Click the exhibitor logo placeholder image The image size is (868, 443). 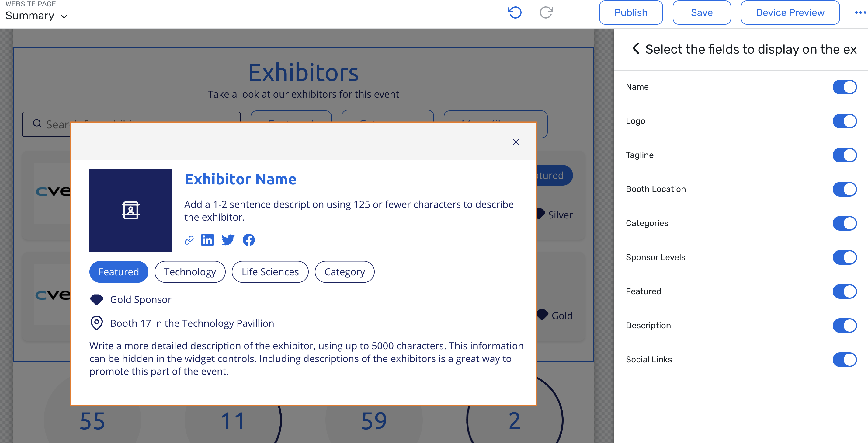tap(131, 210)
